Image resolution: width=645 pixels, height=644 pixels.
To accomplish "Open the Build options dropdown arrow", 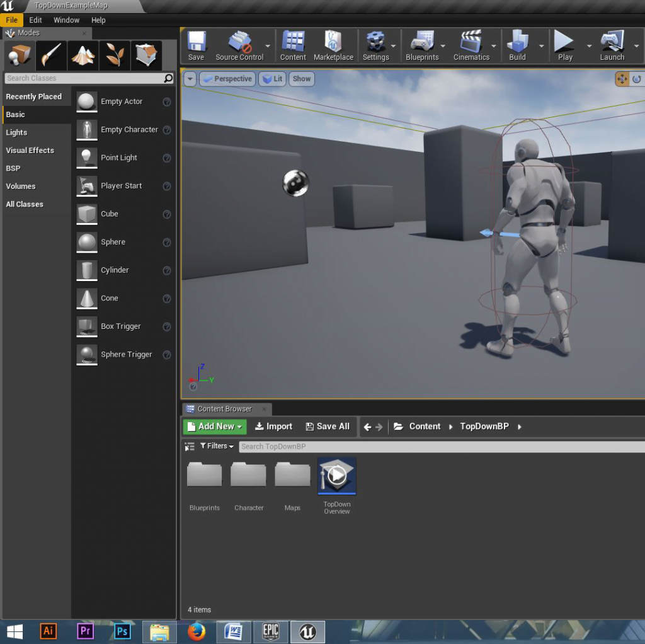I will [x=541, y=46].
